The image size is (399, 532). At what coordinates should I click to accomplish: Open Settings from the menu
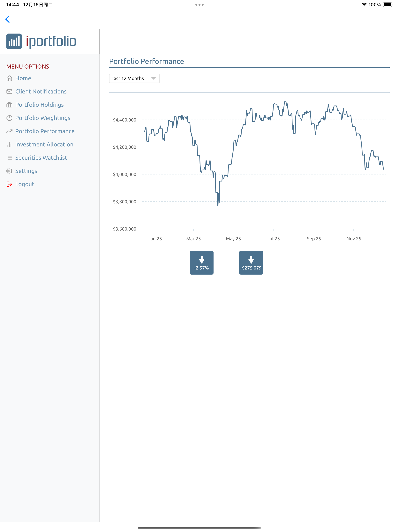click(26, 171)
